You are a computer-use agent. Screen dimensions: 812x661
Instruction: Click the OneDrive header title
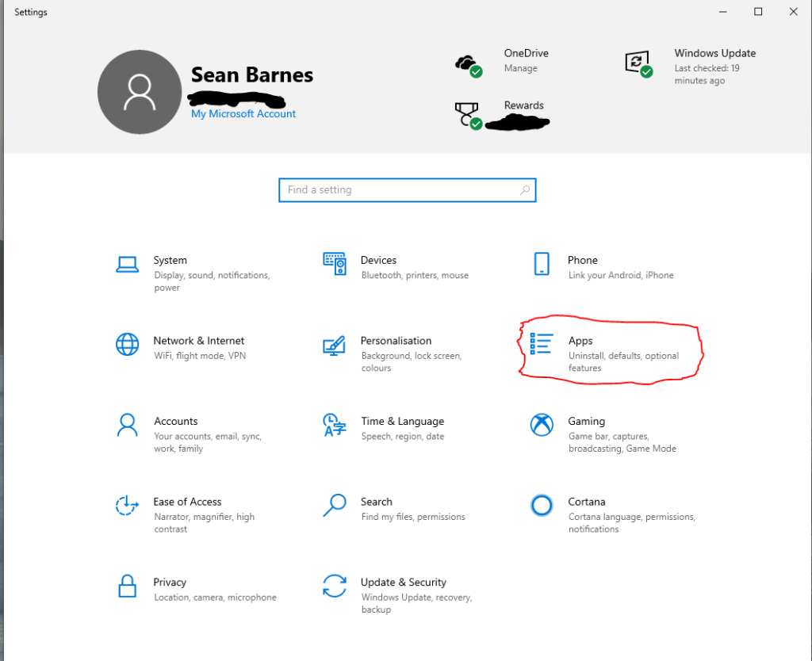pos(527,53)
